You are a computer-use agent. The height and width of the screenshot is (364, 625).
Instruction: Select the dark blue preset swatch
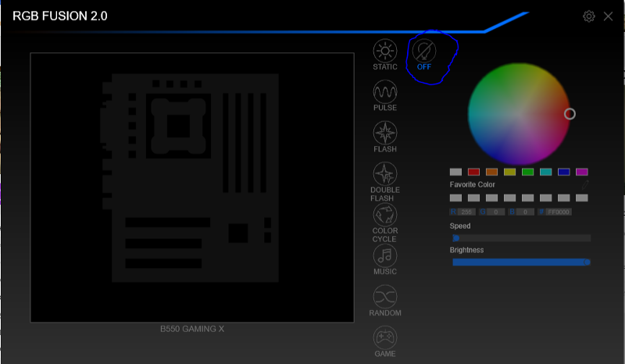click(563, 172)
